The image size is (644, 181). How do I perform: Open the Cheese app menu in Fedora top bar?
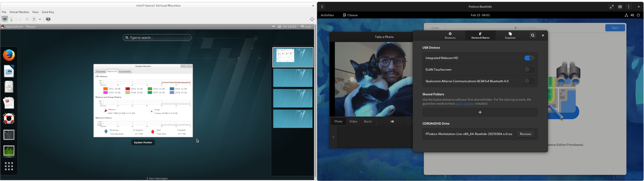(x=350, y=15)
